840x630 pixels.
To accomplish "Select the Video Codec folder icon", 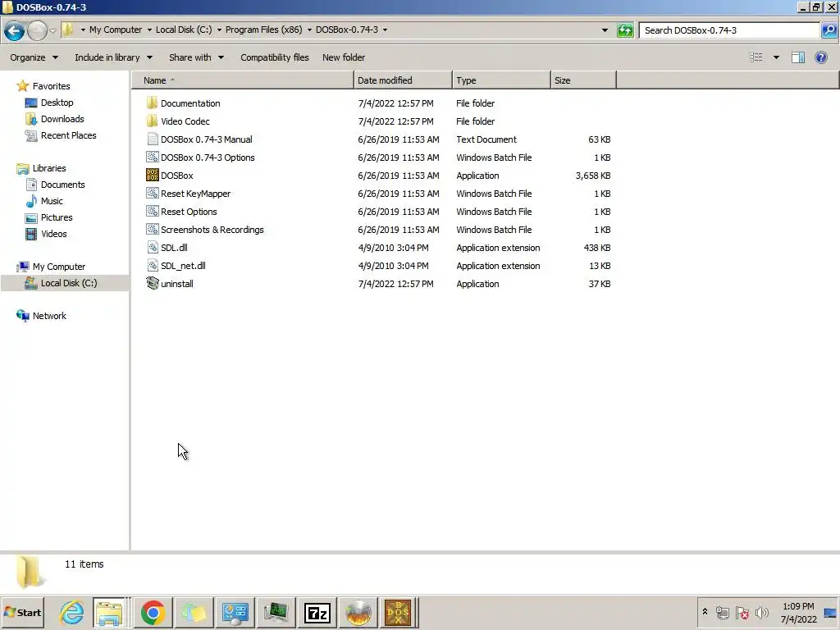I will (x=152, y=121).
